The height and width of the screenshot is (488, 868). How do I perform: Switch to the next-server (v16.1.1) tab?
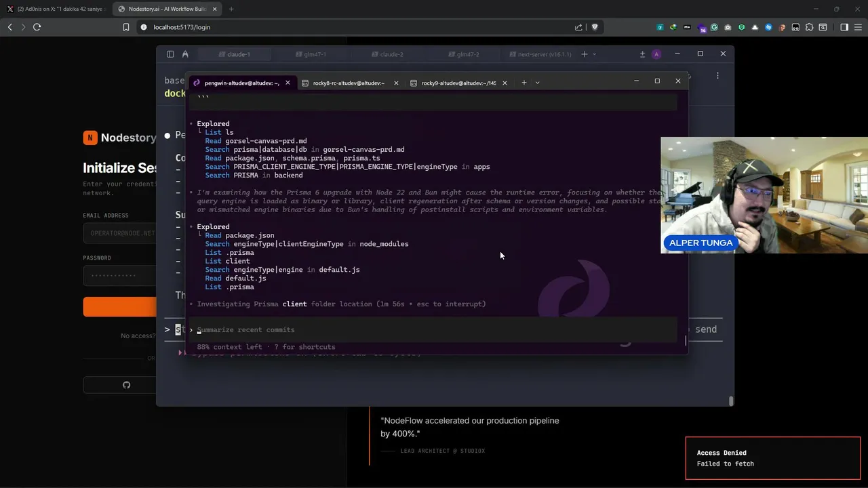pyautogui.click(x=540, y=54)
